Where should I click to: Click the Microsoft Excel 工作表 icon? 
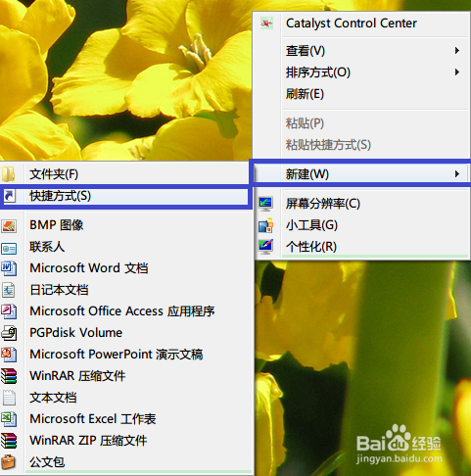pyautogui.click(x=9, y=419)
